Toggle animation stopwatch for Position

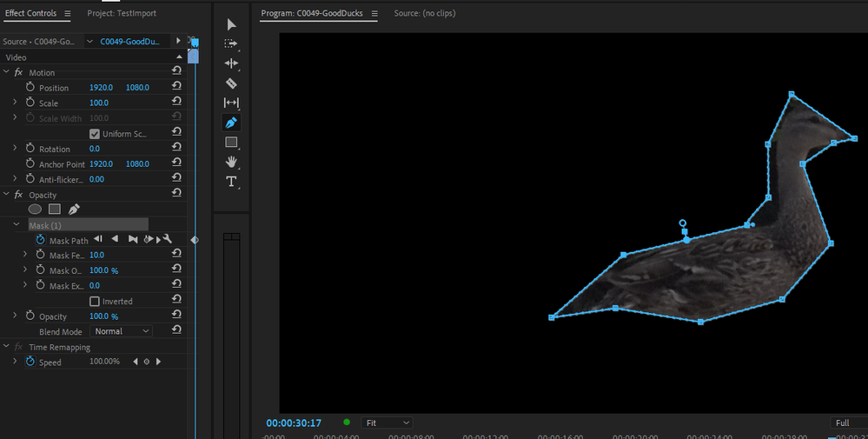tap(30, 87)
